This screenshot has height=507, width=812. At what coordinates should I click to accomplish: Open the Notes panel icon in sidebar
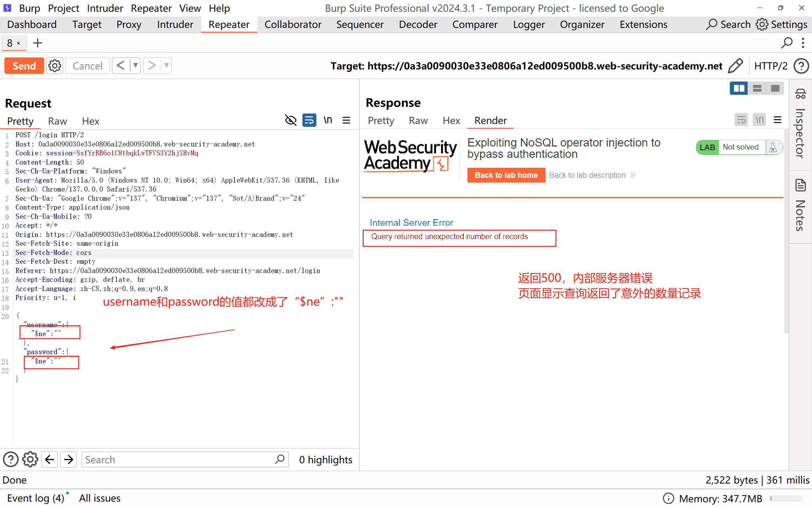(801, 185)
